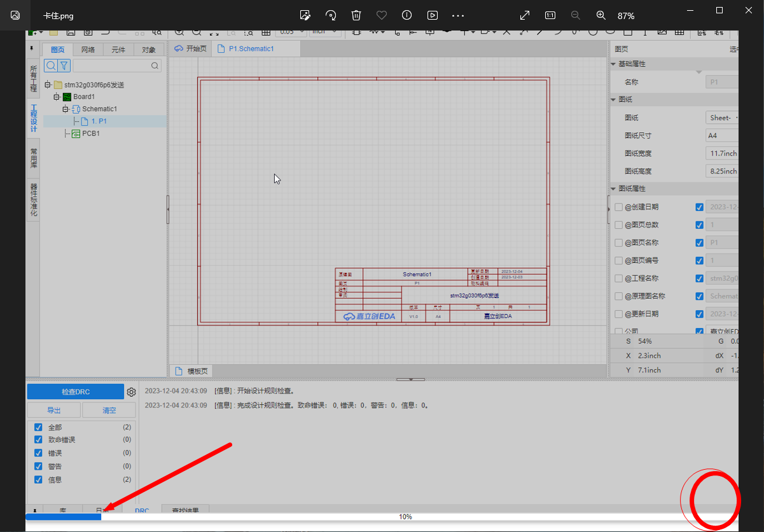Collapse the 基础属性 section header
This screenshot has width=764, height=532.
click(632, 64)
